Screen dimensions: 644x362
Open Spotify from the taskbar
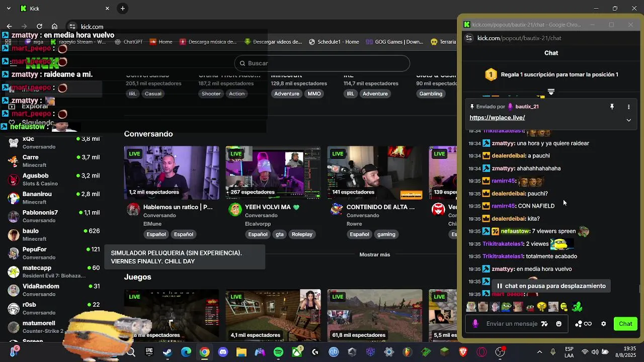[278, 352]
